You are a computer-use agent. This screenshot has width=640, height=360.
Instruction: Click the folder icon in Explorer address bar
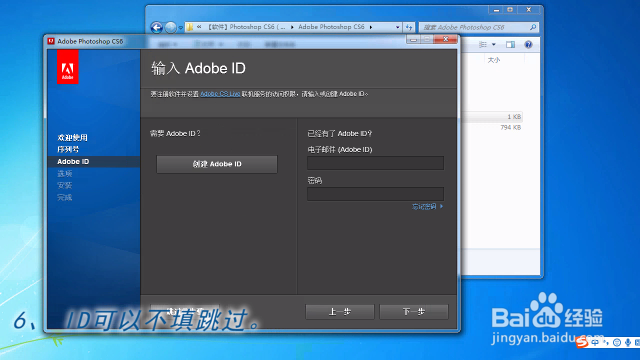click(x=190, y=27)
